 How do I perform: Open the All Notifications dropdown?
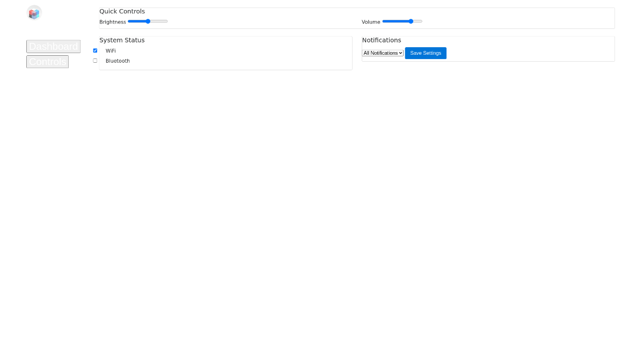click(x=382, y=53)
